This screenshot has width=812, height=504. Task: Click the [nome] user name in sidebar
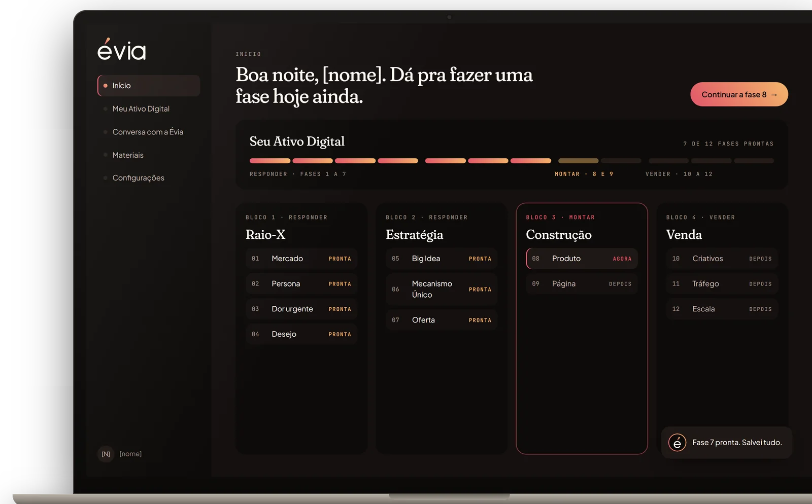tap(130, 454)
